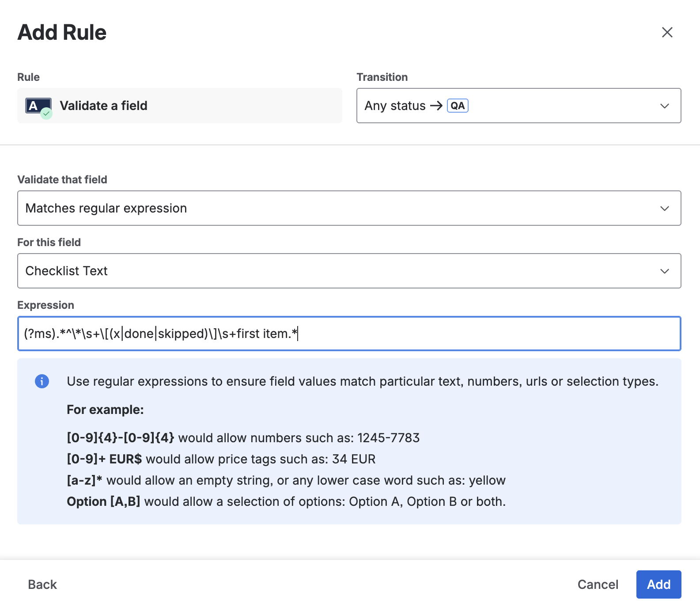Go Back to previous step

(42, 584)
